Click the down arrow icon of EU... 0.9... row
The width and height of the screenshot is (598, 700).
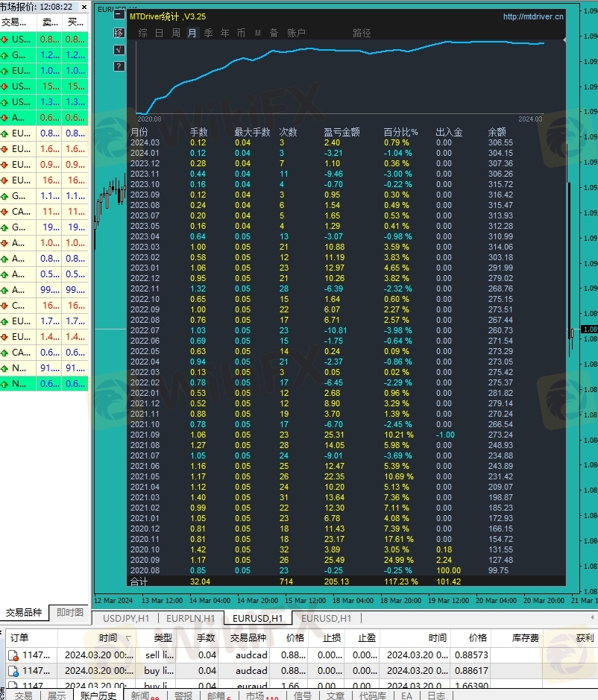(x=4, y=164)
